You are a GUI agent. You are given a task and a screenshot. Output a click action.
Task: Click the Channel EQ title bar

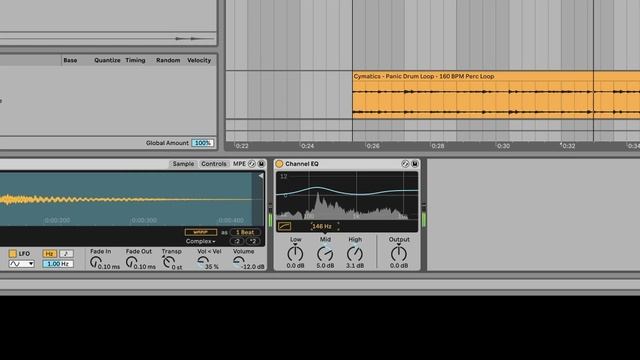pos(347,164)
